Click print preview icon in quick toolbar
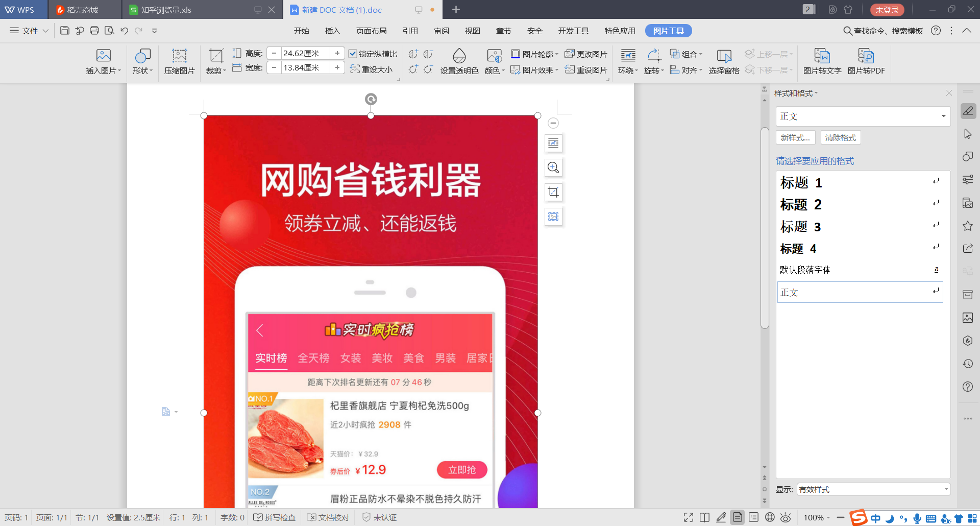Viewport: 980px width, 526px height. point(109,31)
